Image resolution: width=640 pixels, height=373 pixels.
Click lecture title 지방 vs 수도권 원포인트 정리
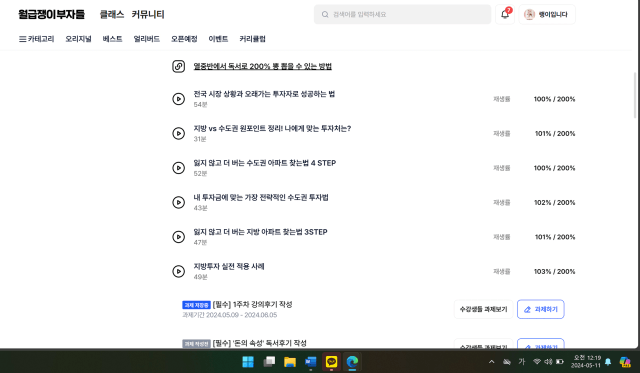tap(272, 129)
